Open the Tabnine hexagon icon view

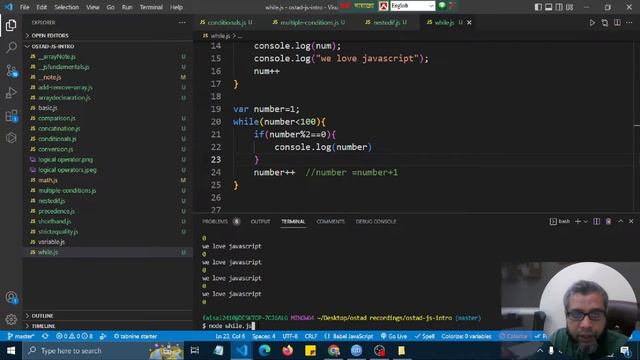pos(11,138)
